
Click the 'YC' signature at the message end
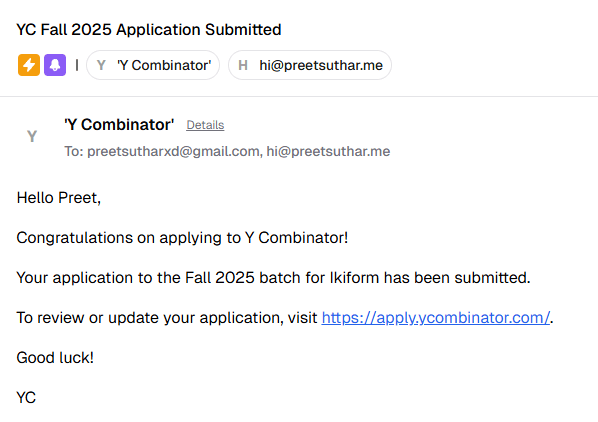click(26, 398)
